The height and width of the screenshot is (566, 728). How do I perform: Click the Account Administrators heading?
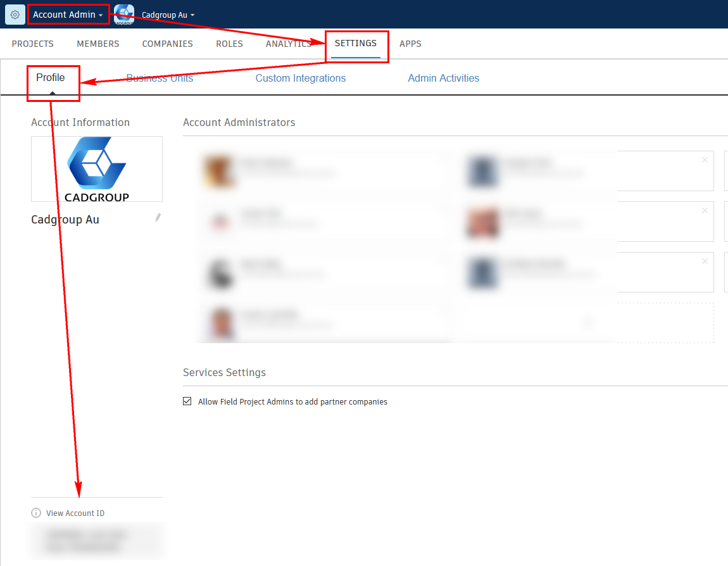(239, 123)
